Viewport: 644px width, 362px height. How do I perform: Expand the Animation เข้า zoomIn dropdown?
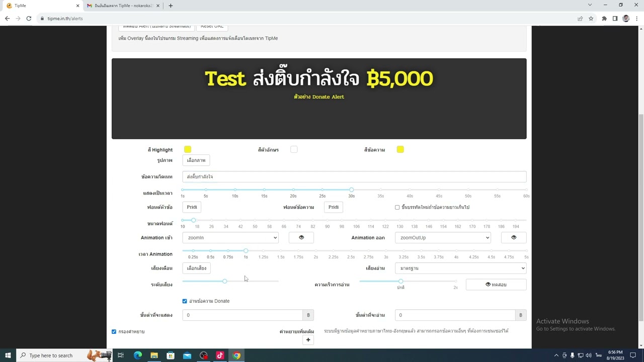(230, 238)
